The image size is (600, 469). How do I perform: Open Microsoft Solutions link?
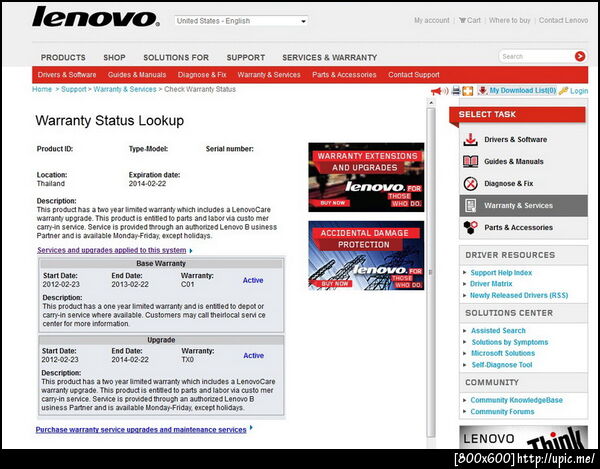pos(503,353)
